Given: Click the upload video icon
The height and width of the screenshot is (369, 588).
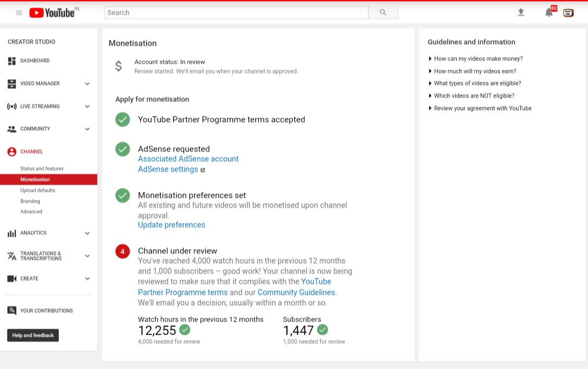Looking at the screenshot, I should pos(521,13).
